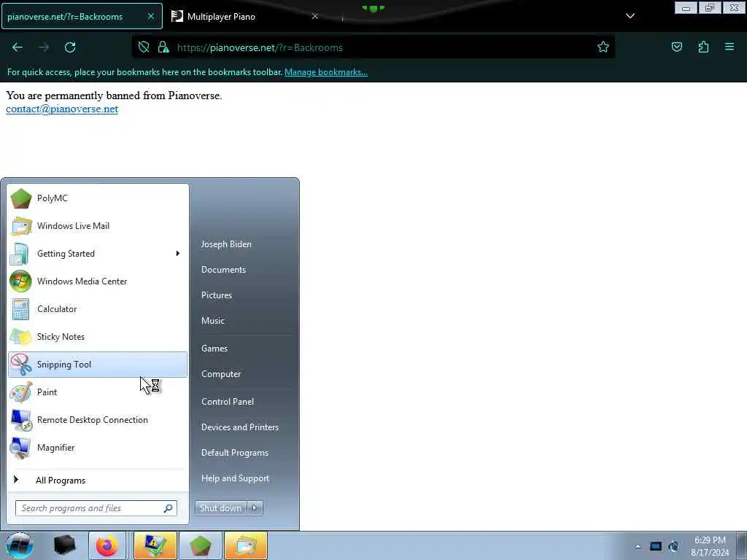Image resolution: width=747 pixels, height=560 pixels.
Task: Click the site security padlock icon
Action: (x=163, y=47)
